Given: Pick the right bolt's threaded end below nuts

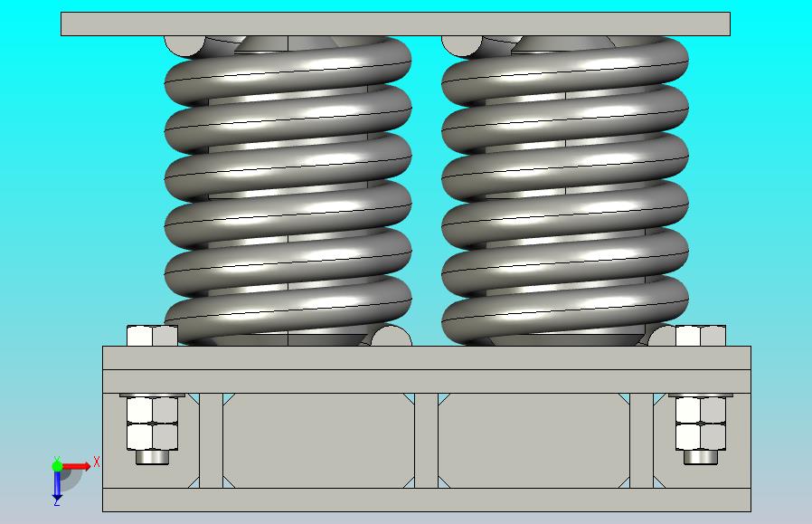Looking at the screenshot, I should pos(701,458).
